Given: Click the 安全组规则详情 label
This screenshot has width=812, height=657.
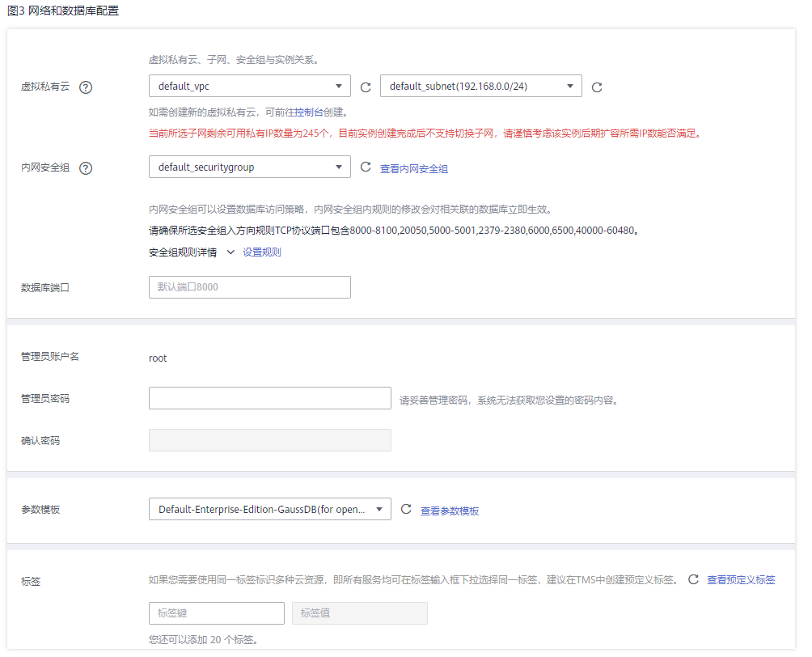Looking at the screenshot, I should 183,252.
